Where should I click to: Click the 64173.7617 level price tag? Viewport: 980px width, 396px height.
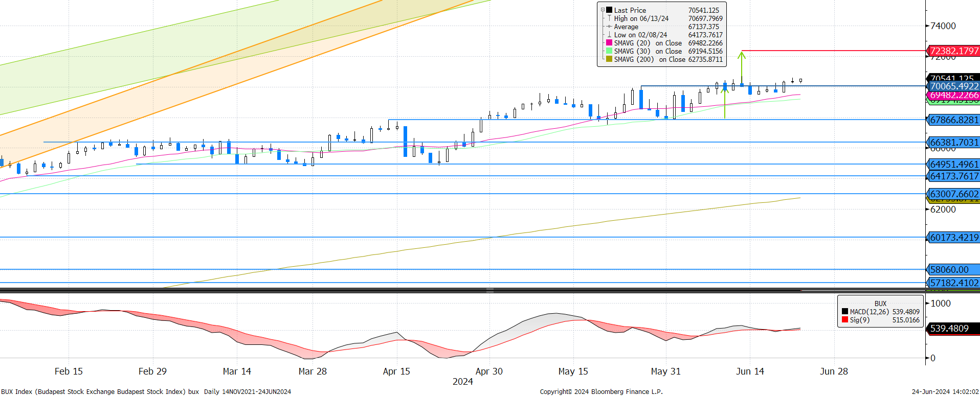coord(953,176)
